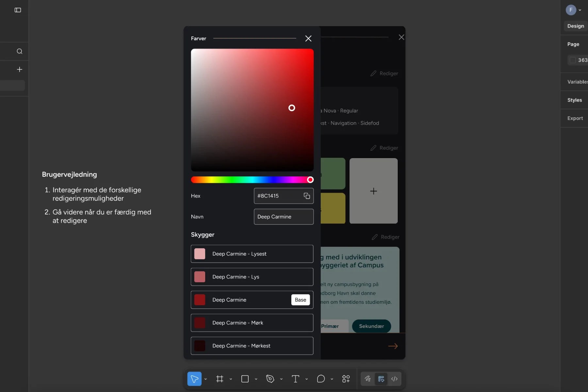Click the user avatar F

pos(571,10)
